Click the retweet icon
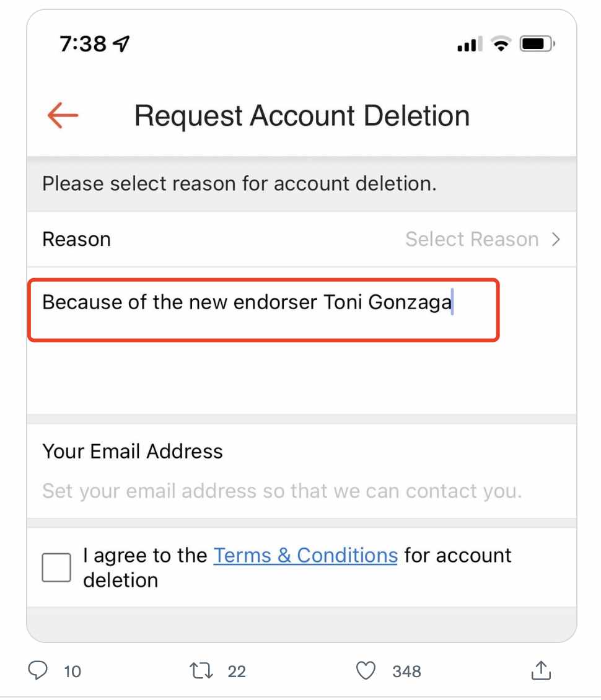This screenshot has height=700, width=601. pyautogui.click(x=201, y=670)
